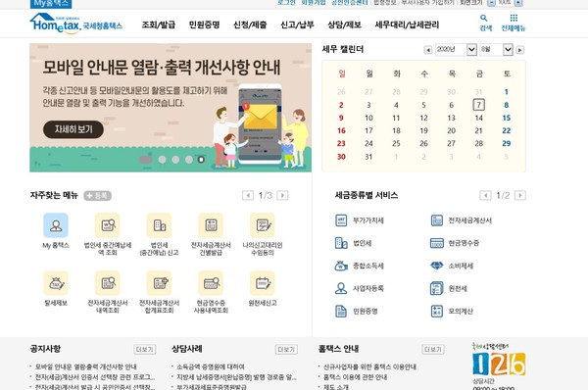This screenshot has width=588, height=390.
Task: Increase screen size with plus button
Action: click(x=518, y=3)
